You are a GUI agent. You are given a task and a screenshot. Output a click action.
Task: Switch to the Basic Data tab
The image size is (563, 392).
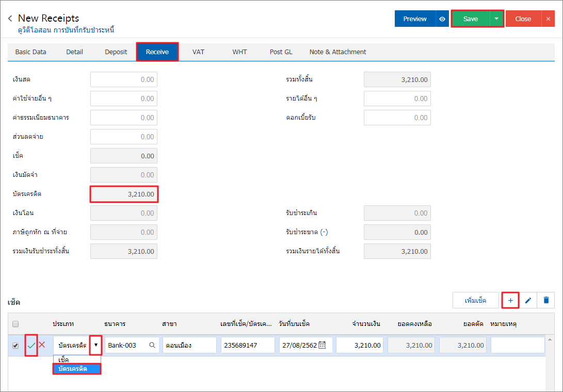[31, 52]
